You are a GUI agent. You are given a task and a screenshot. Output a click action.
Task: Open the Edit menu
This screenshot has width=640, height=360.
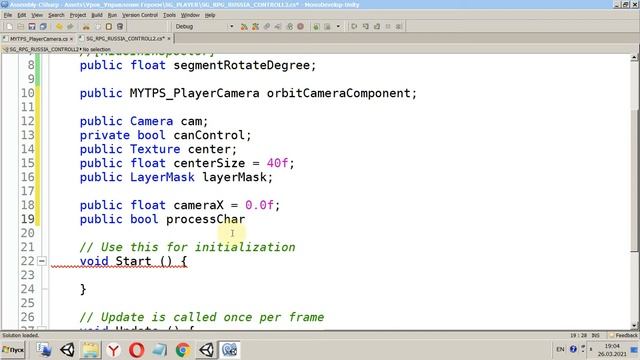(22, 15)
